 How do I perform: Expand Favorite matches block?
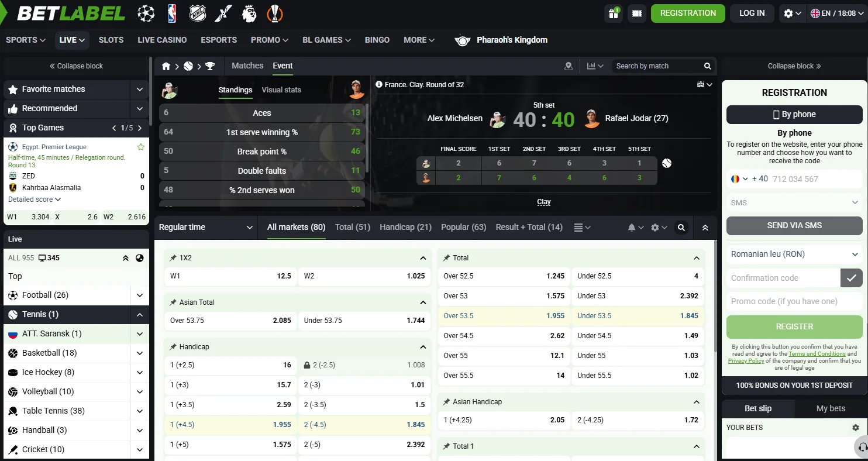pos(140,90)
